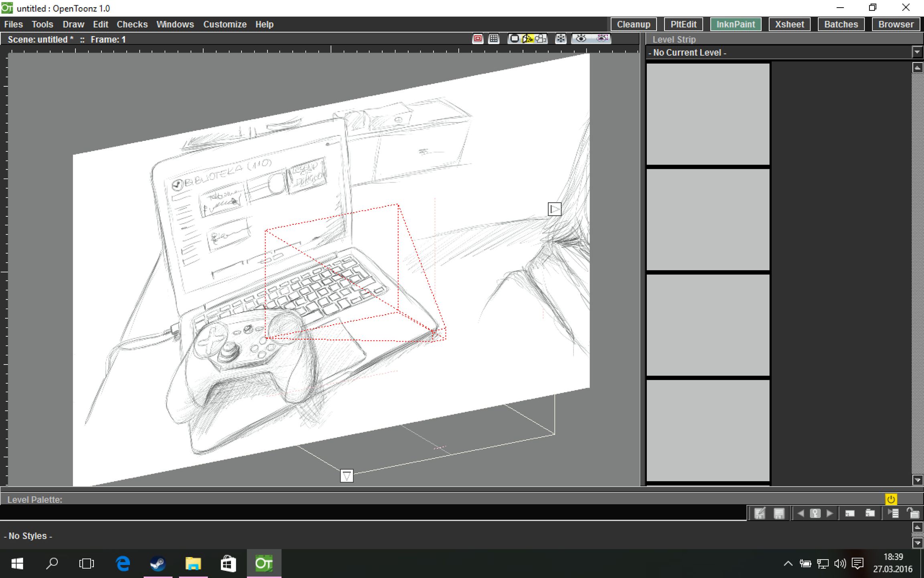The image size is (924, 578).
Task: Click the yellow 3D view icon
Action: pos(528,39)
